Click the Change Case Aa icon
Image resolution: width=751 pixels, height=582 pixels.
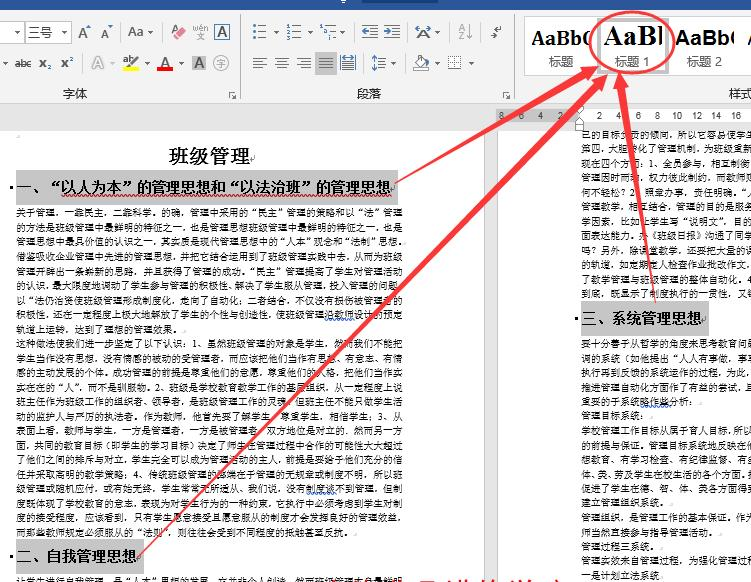136,32
